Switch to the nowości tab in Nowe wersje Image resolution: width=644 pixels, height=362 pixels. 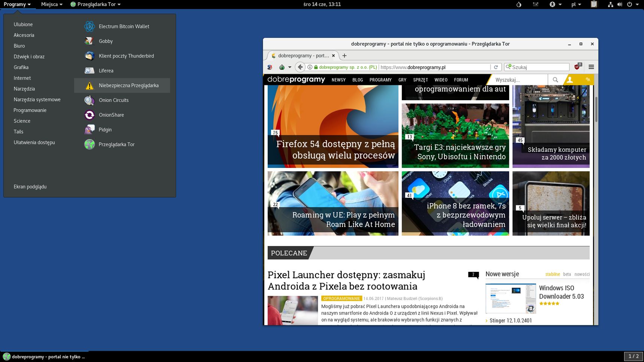point(582,274)
